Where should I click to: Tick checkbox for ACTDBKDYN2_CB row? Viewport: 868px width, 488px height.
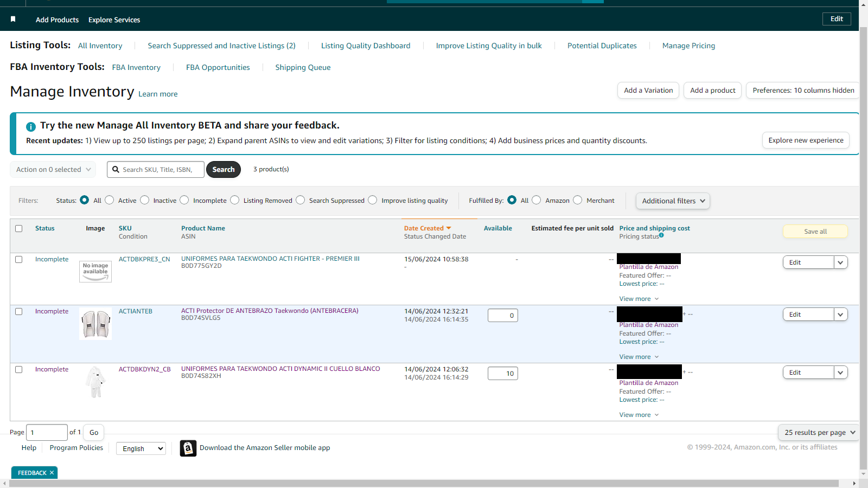(19, 369)
